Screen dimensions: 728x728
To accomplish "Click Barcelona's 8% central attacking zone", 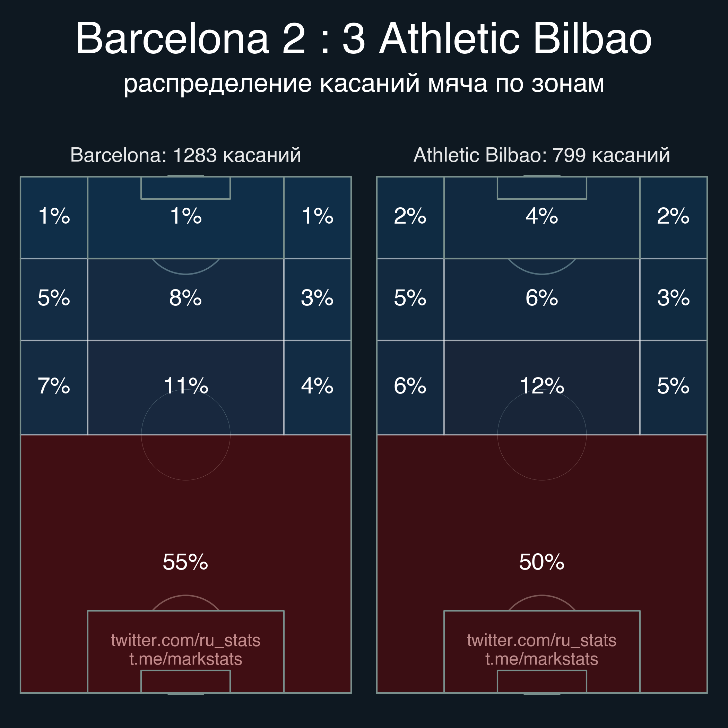I will coord(185,298).
